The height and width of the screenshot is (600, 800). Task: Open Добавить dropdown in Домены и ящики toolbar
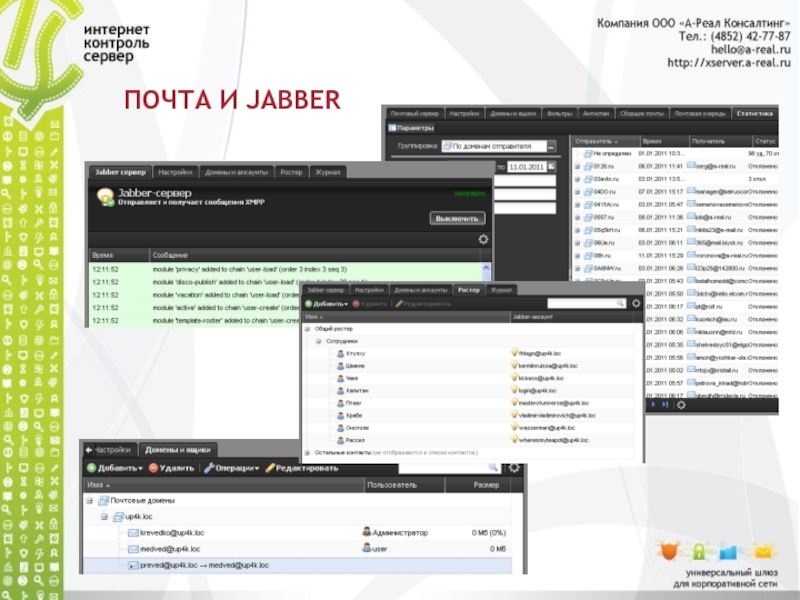click(x=114, y=468)
